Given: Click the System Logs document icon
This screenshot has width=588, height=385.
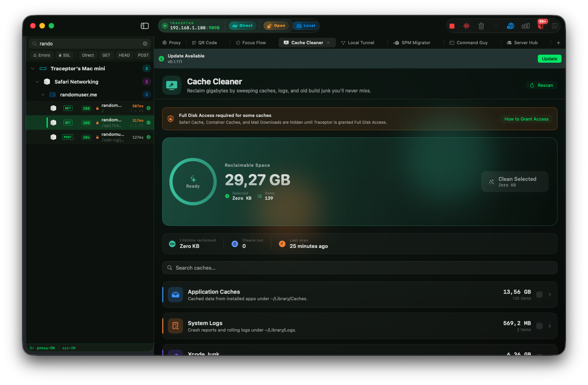Looking at the screenshot, I should (175, 326).
